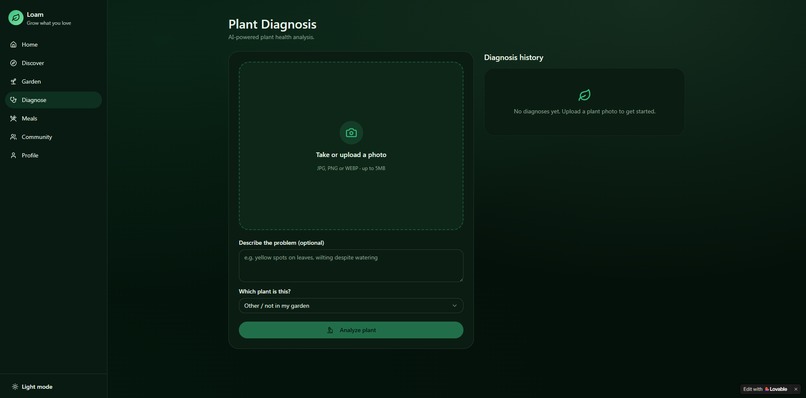Screen dimensions: 806x398
Task: Open the 'Which plant is this?' dropdown
Action: [x=351, y=305]
